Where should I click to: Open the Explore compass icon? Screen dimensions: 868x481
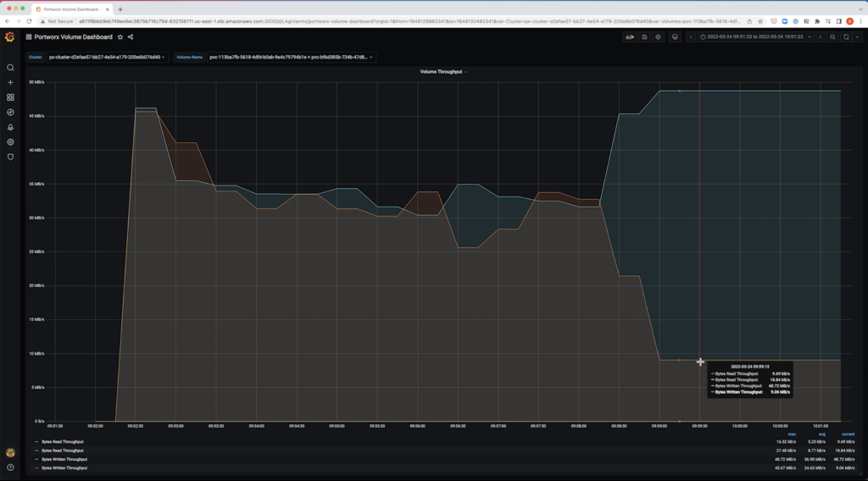tap(10, 112)
